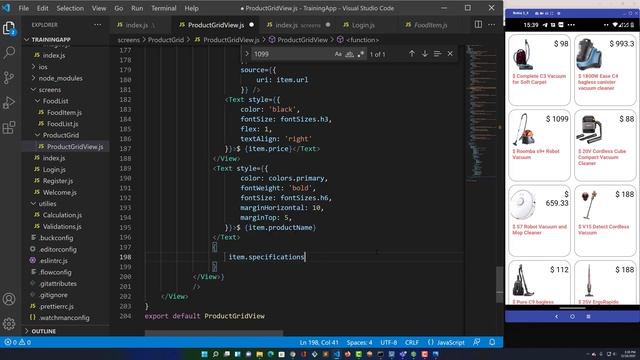Open FoodItem.js in the explorer

click(x=64, y=112)
